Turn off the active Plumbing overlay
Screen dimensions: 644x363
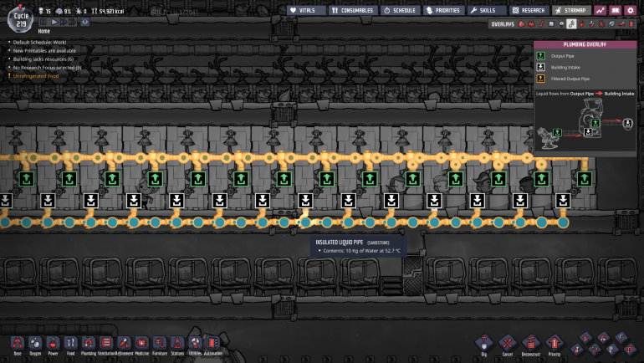tap(571, 24)
